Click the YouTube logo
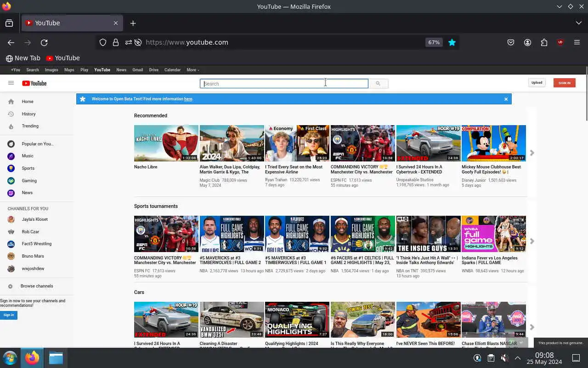 pos(34,83)
